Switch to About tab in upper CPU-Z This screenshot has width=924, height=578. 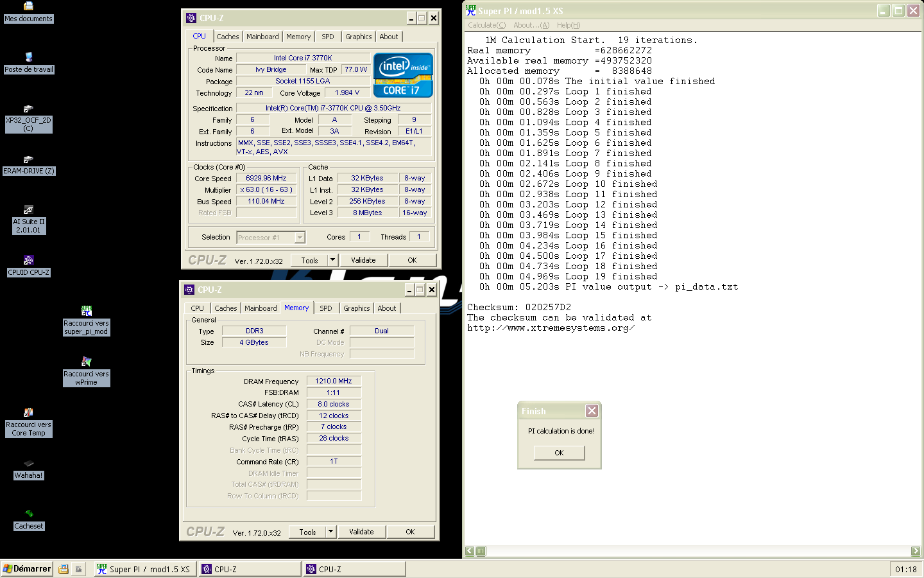click(x=388, y=37)
